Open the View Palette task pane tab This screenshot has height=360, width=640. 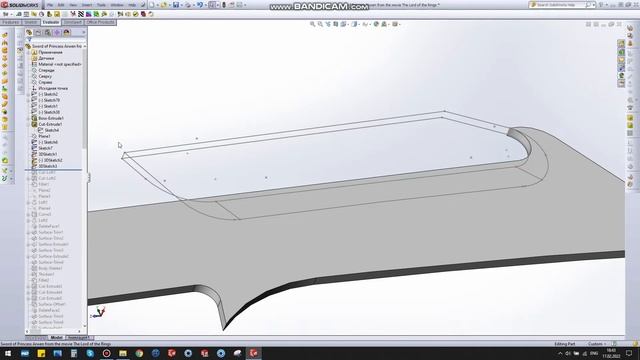click(x=621, y=67)
